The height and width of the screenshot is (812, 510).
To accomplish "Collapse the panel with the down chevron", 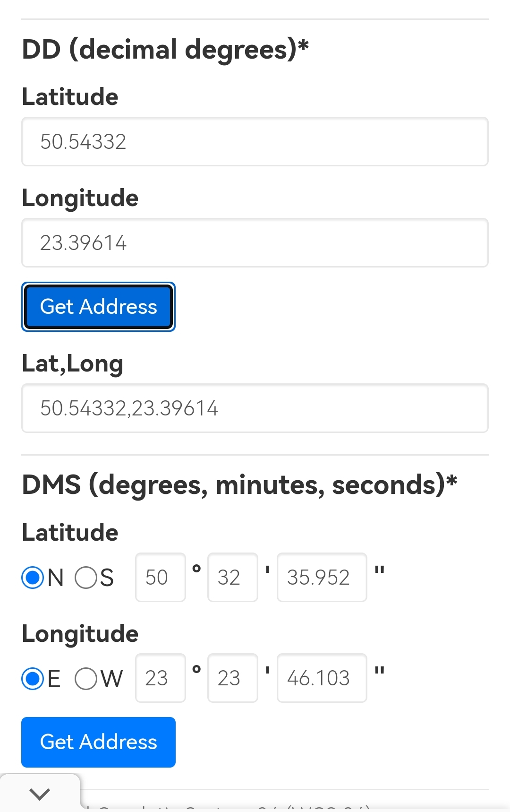I will point(40,794).
